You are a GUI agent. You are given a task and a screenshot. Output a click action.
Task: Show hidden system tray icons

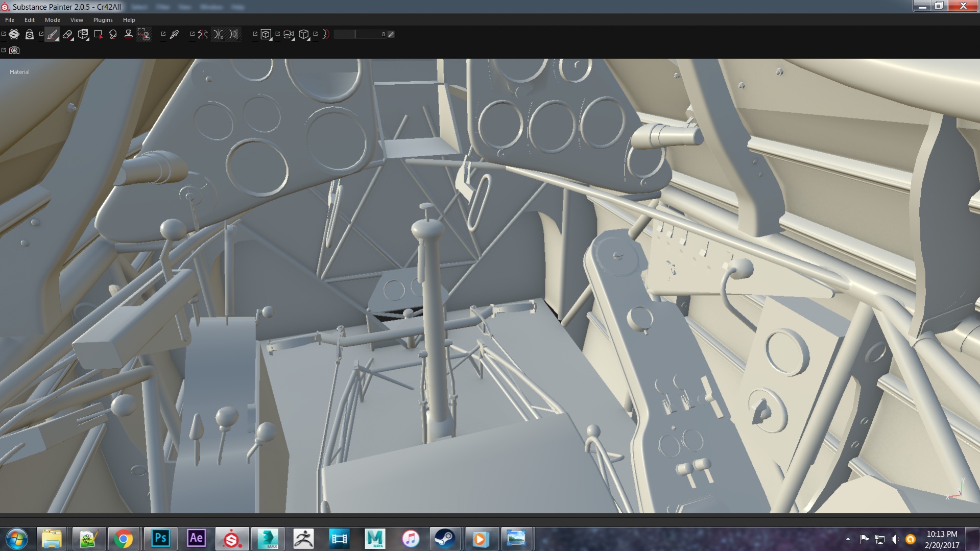point(848,539)
